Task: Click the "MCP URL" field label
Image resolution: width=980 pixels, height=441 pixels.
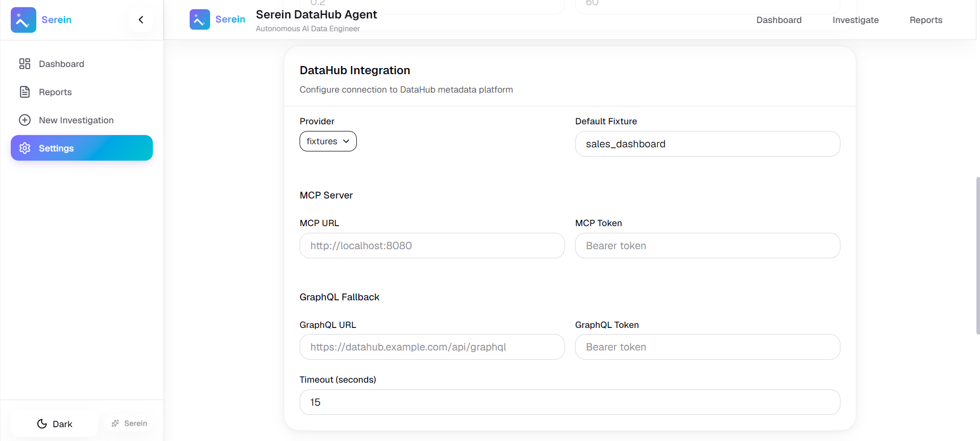Action: click(x=320, y=223)
